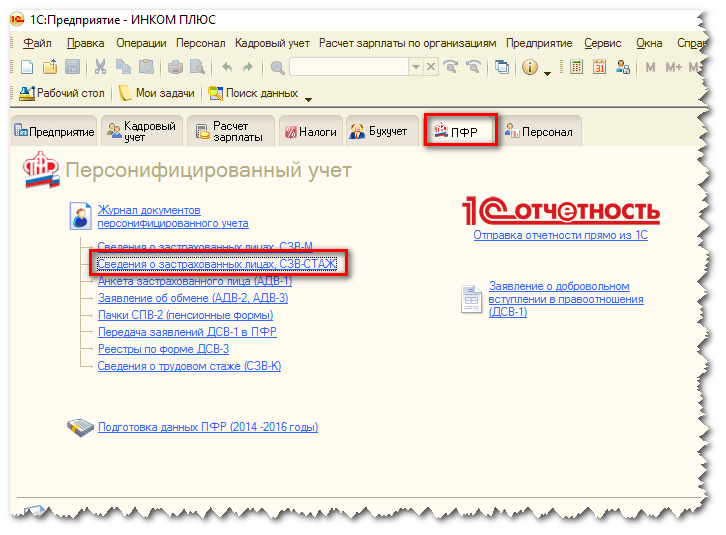The image size is (726, 535).
Task: Switch to the Персонал tab
Action: point(540,131)
